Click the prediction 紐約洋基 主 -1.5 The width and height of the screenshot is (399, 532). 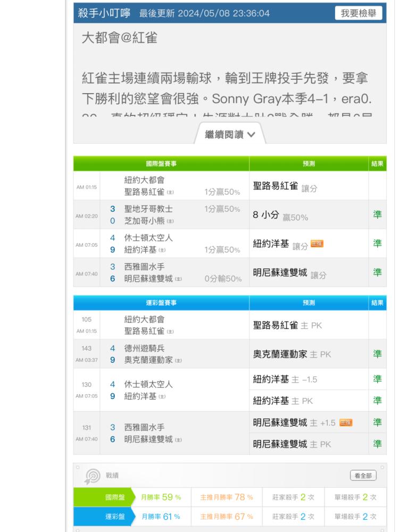click(285, 379)
